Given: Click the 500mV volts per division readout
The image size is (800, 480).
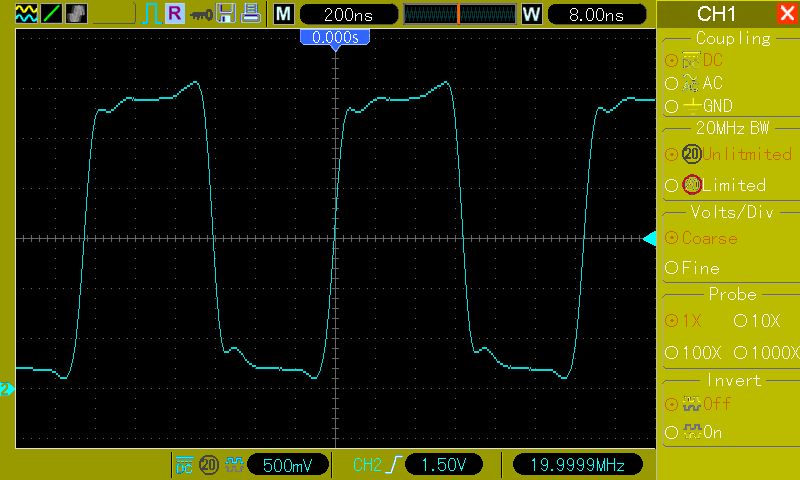Looking at the screenshot, I should pos(288,465).
